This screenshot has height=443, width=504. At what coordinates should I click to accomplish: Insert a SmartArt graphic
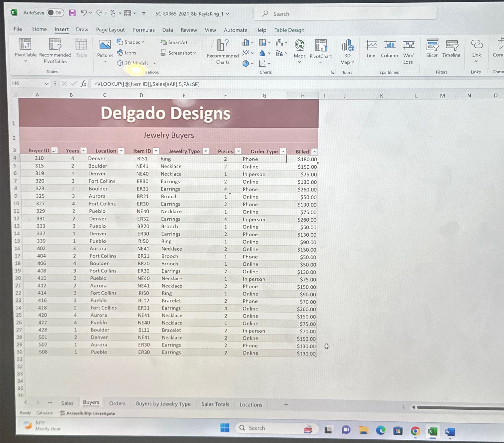[x=174, y=42]
